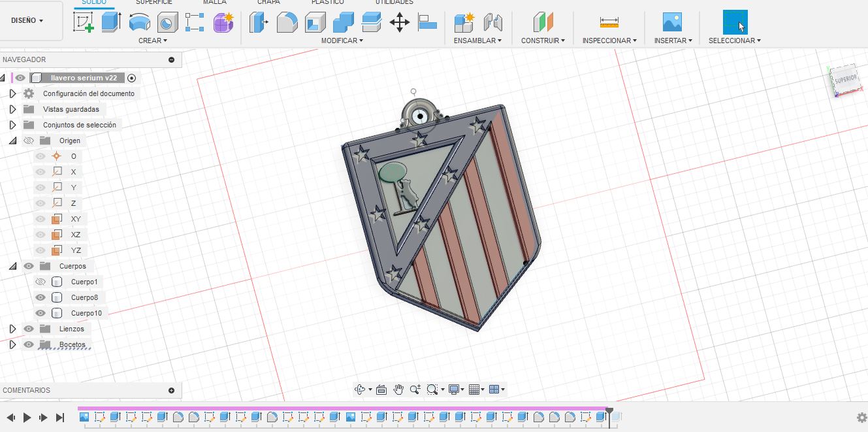The image size is (868, 432).
Task: Click the Look At icon
Action: tap(381, 390)
